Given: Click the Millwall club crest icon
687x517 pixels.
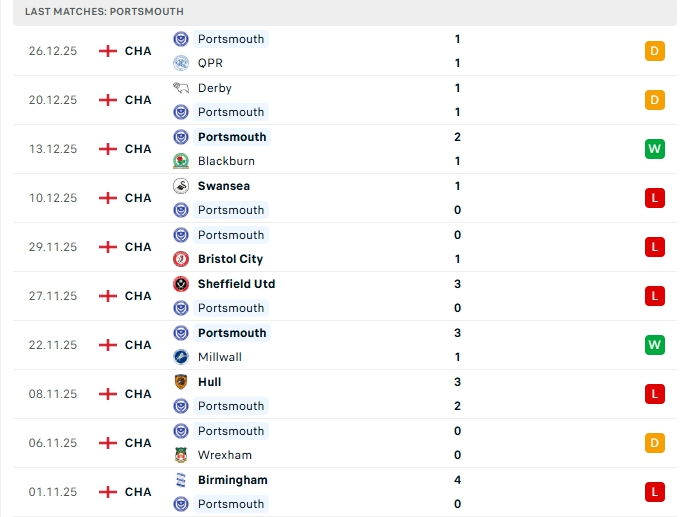Looking at the screenshot, I should [181, 357].
